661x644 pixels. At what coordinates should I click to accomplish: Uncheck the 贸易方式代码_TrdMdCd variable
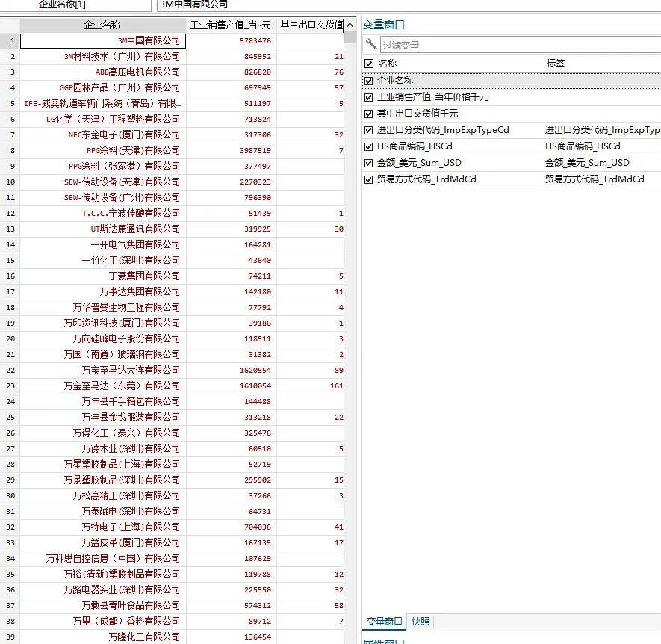(x=367, y=179)
